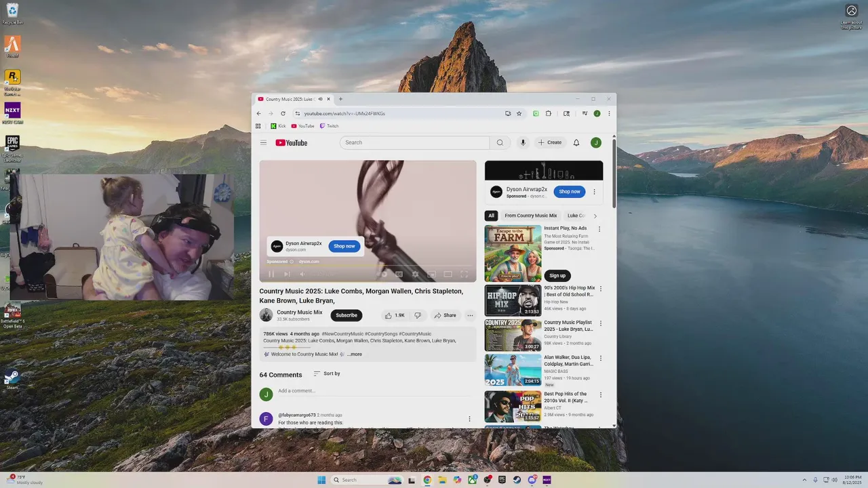Open Recycle Bin on desktop
Screen dimensions: 868x488
pyautogui.click(x=12, y=14)
